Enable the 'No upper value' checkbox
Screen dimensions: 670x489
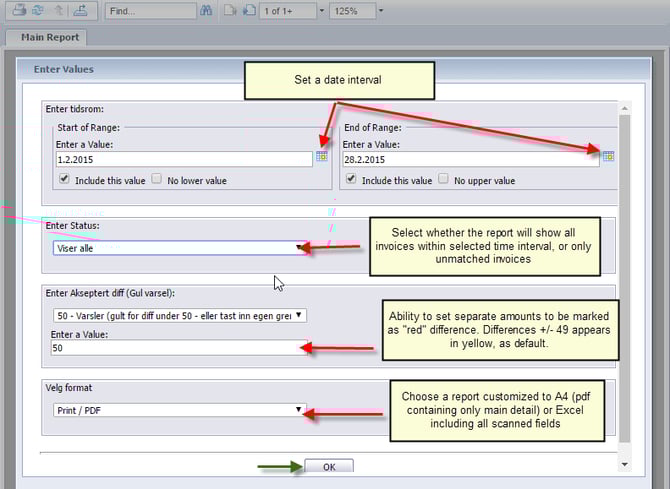444,179
